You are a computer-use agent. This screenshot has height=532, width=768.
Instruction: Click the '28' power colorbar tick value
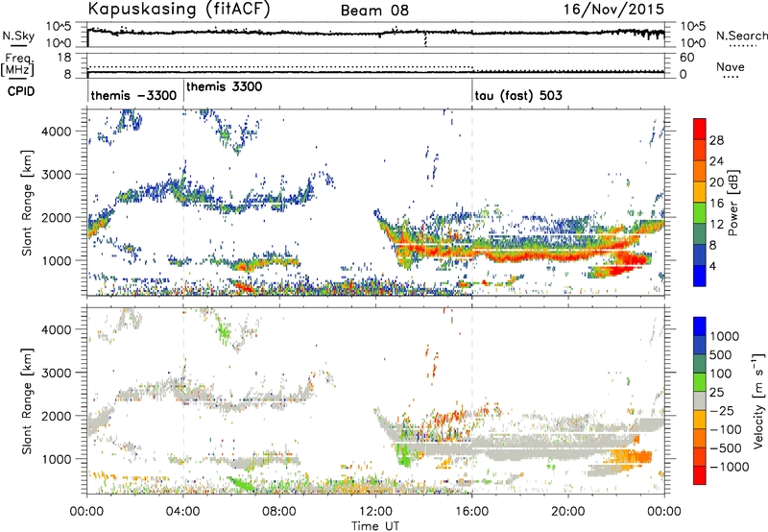tap(716, 140)
